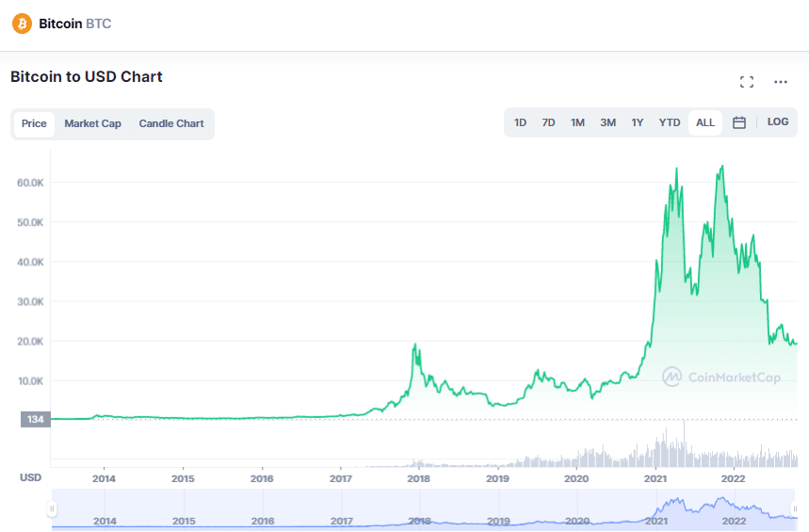This screenshot has width=809, height=532.
Task: Click the 2017 main axis label
Action: click(341, 479)
